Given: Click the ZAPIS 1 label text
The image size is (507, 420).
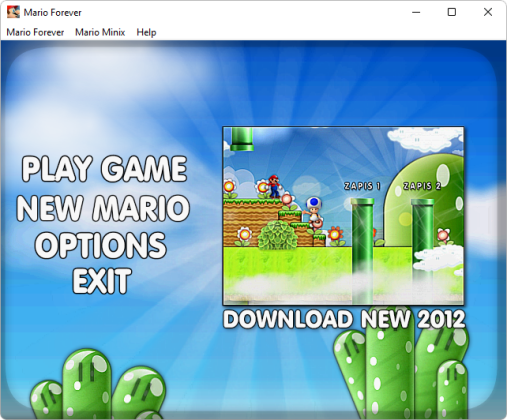Looking at the screenshot, I should pos(362,186).
